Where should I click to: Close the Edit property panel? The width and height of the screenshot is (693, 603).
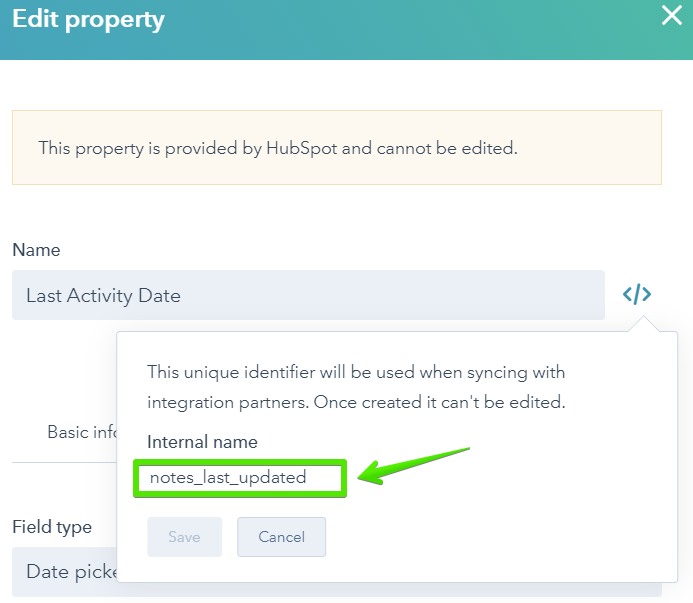coord(672,15)
